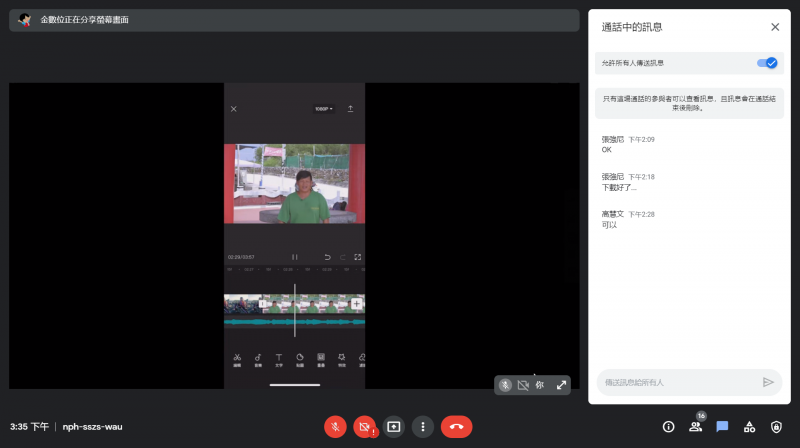Open the activities icon
Screen dimensions: 800x448
click(749, 426)
